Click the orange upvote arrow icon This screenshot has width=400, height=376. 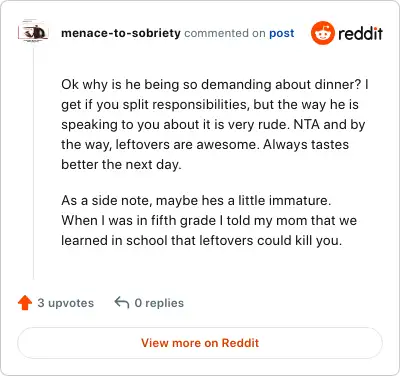click(25, 303)
